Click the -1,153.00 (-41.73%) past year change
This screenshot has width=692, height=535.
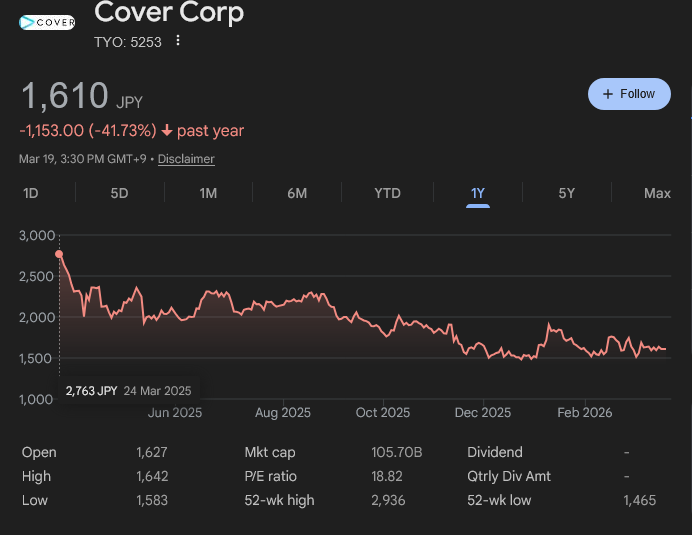132,131
